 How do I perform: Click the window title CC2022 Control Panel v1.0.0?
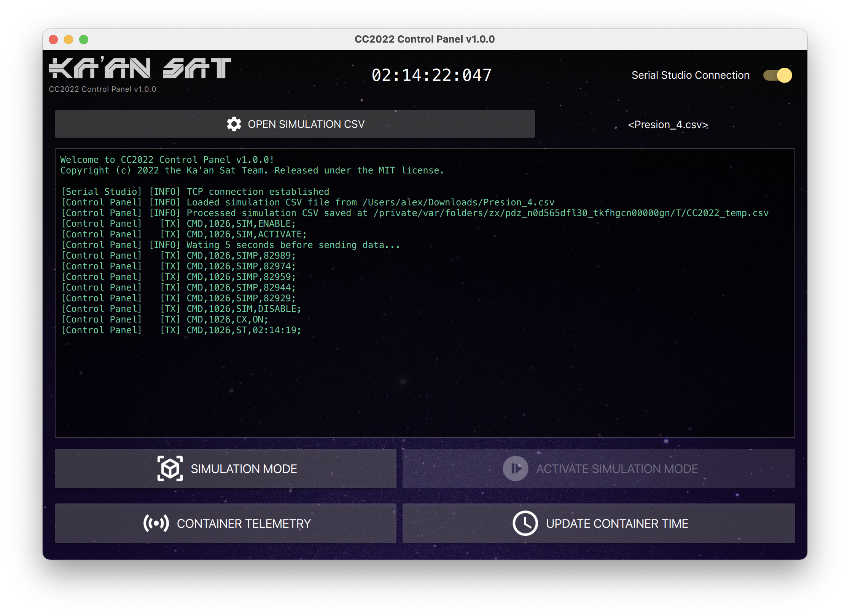point(425,39)
